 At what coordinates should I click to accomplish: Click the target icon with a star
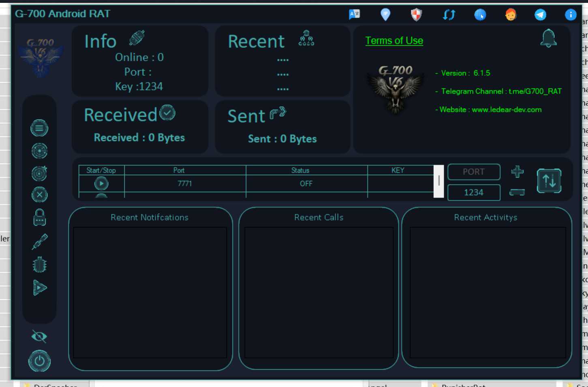point(39,173)
